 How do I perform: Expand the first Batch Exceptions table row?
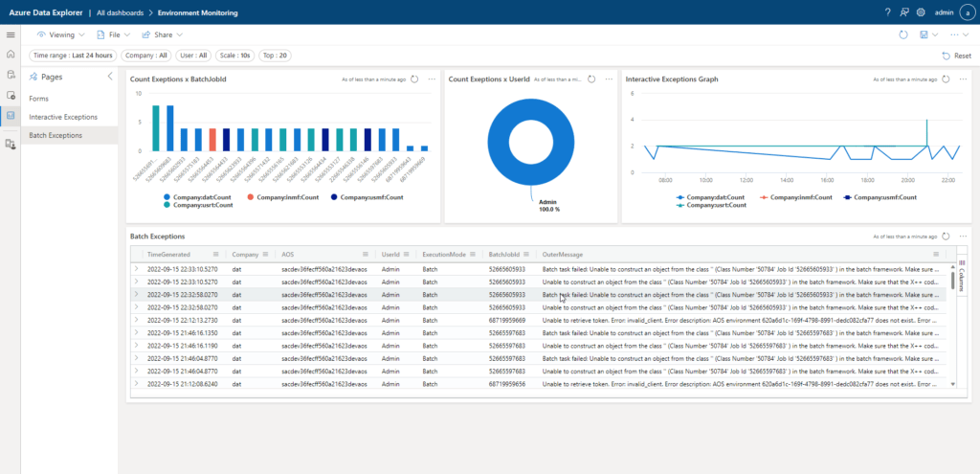coord(137,270)
